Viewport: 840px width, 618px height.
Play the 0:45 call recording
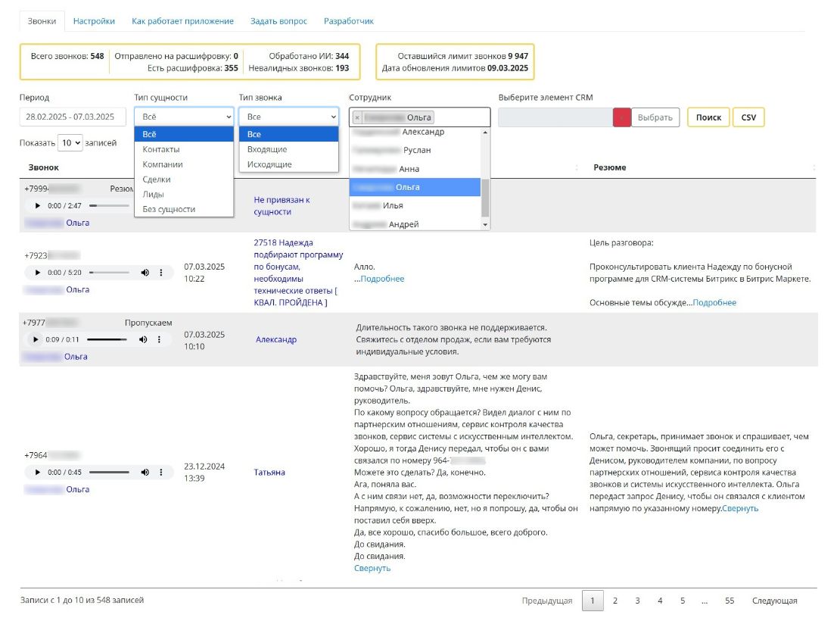38,473
